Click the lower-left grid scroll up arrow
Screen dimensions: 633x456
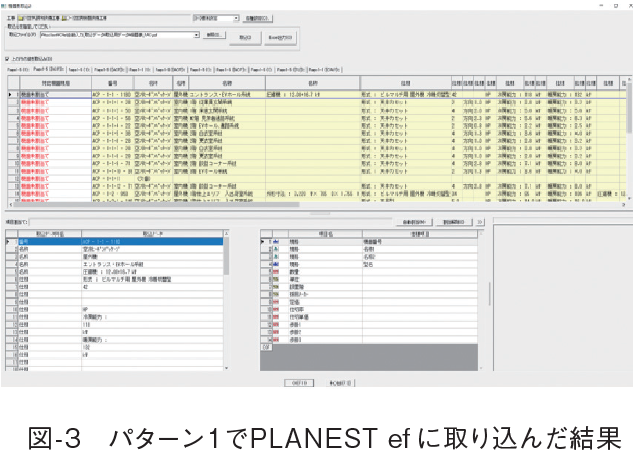click(x=226, y=234)
